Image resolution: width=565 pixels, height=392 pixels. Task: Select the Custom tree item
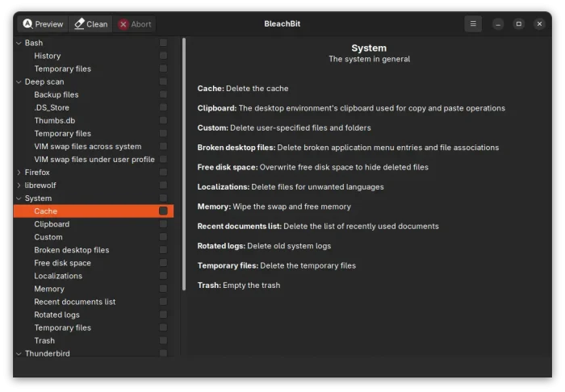[x=48, y=237]
